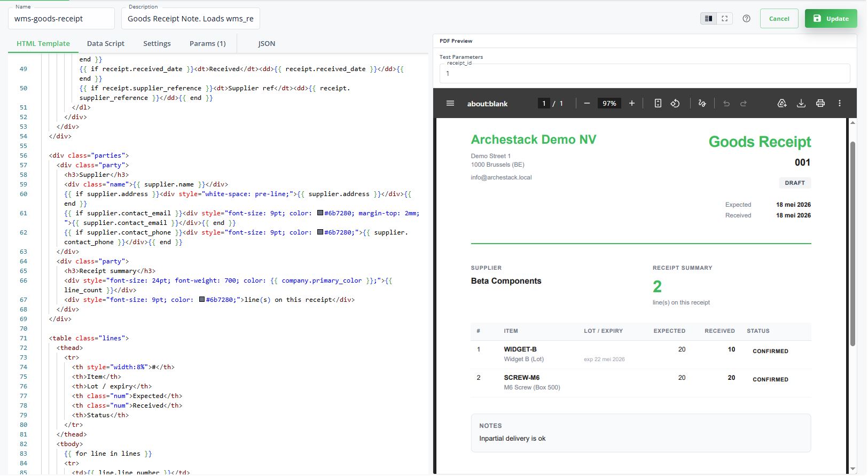Click line number 83 in the gutter

(x=24, y=454)
